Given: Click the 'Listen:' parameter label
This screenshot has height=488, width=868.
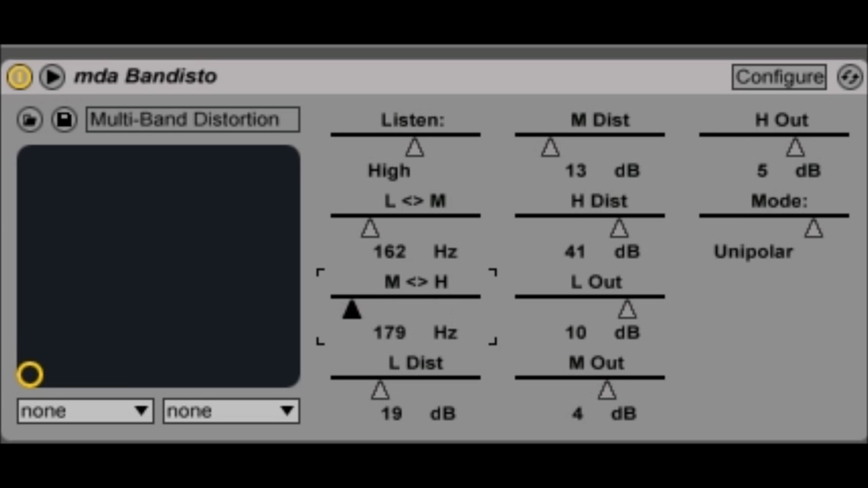Looking at the screenshot, I should (x=413, y=120).
